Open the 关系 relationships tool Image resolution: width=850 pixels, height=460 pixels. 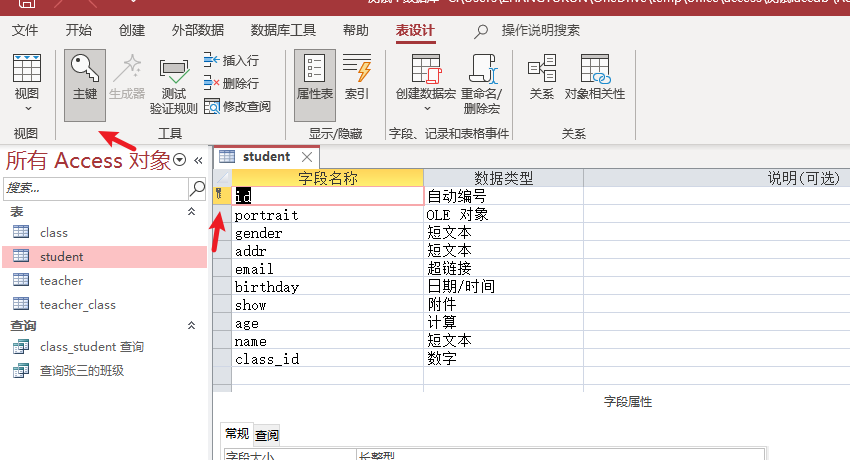(x=542, y=77)
